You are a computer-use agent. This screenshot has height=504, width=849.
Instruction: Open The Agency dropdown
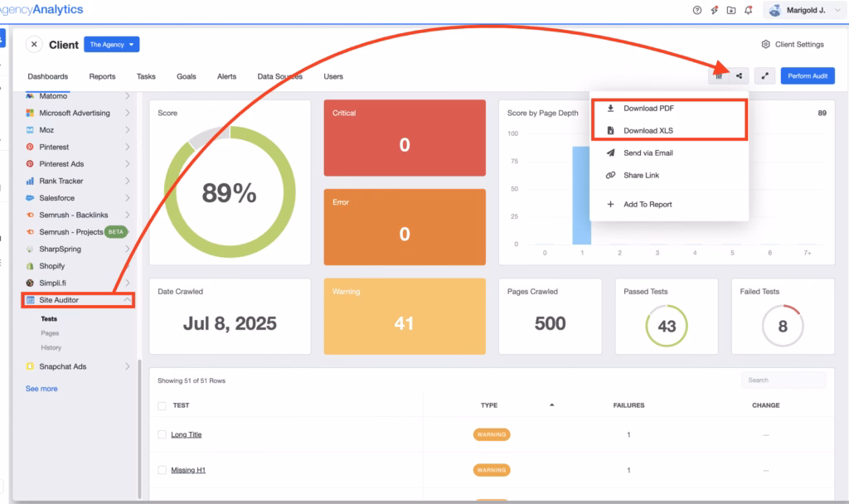click(112, 45)
